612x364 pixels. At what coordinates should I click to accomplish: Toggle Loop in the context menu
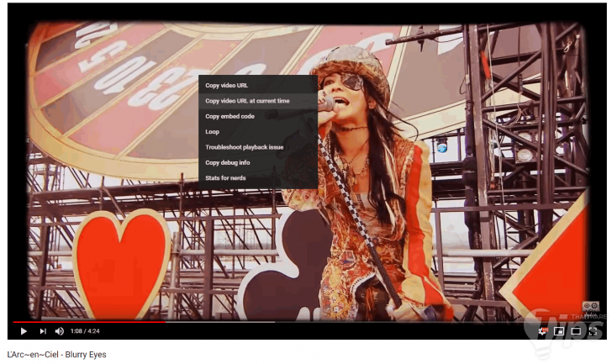pyautogui.click(x=258, y=132)
